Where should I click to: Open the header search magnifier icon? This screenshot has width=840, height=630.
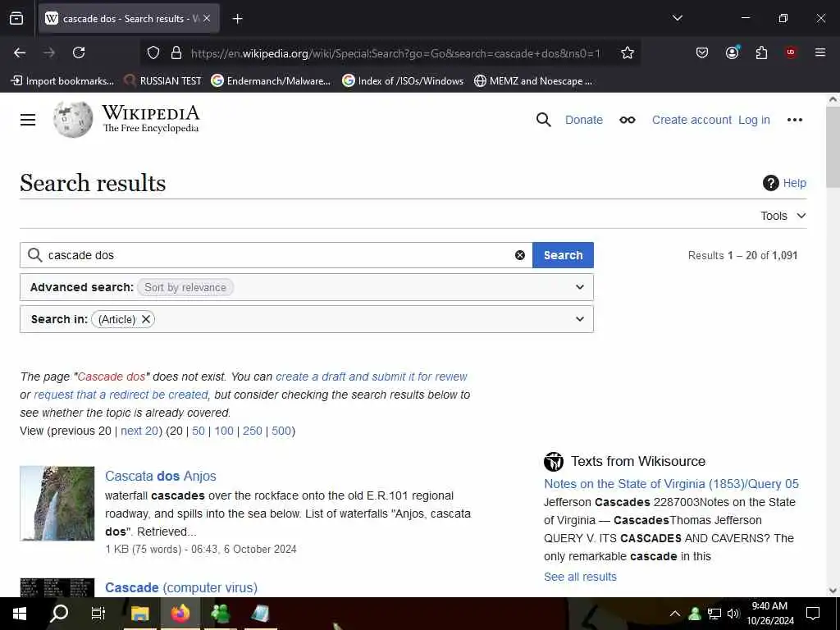coord(543,120)
